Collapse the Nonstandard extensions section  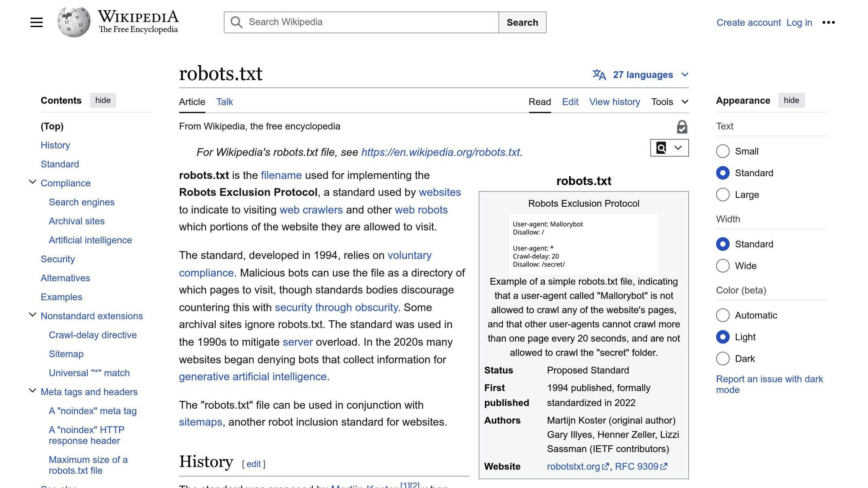pos(32,315)
